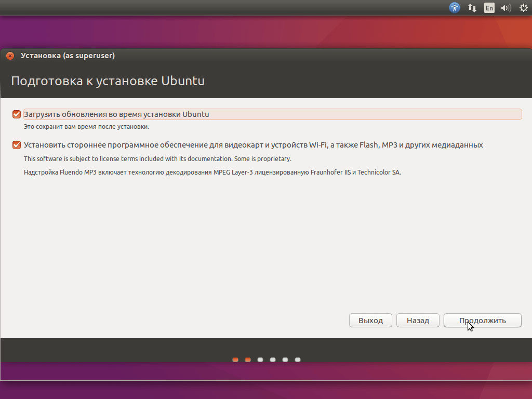Open the system power gear menu
This screenshot has height=399, width=532.
[524, 7]
